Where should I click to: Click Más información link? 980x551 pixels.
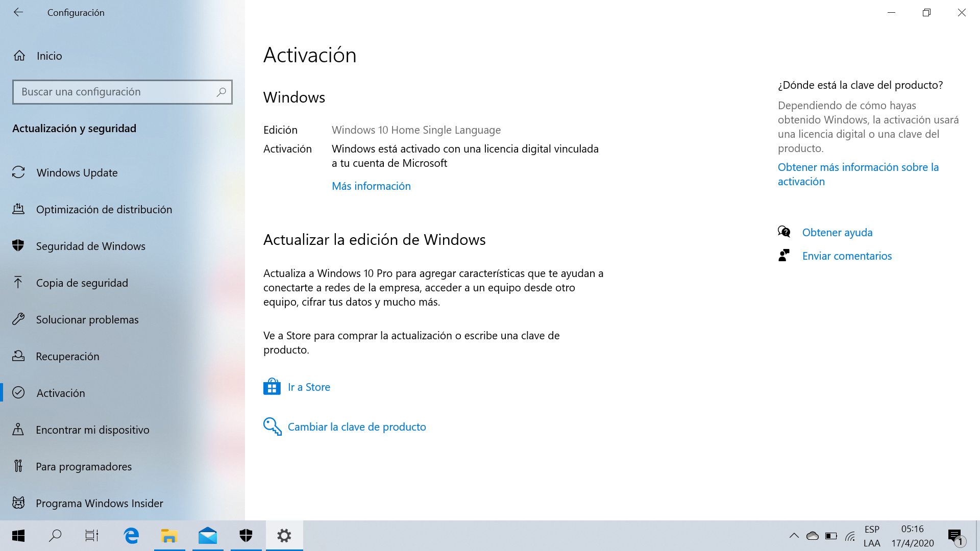pyautogui.click(x=371, y=186)
